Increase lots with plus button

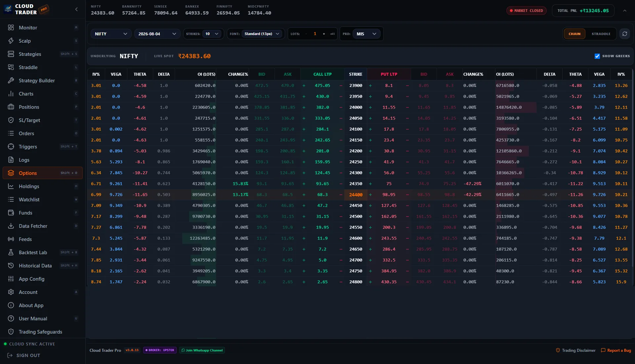324,34
